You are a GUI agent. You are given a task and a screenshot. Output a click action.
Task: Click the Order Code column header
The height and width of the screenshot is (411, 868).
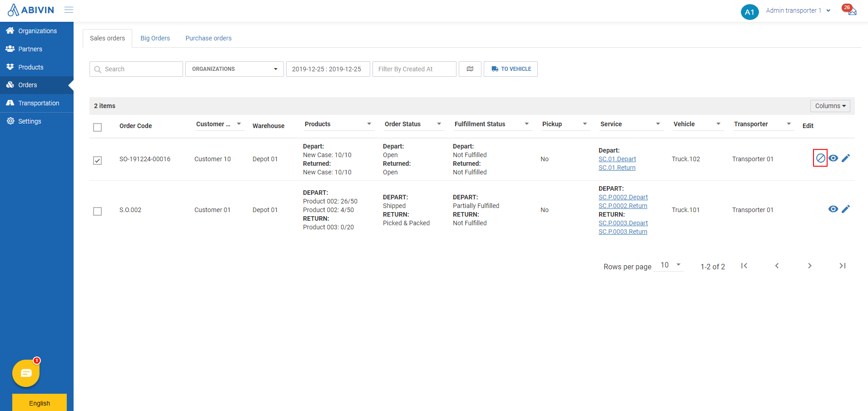135,126
